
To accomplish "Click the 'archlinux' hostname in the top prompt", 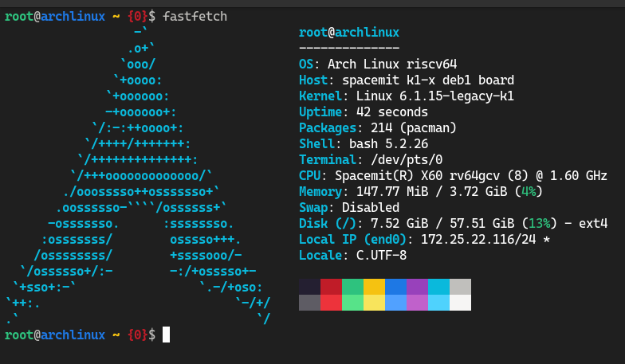I will pyautogui.click(x=73, y=16).
